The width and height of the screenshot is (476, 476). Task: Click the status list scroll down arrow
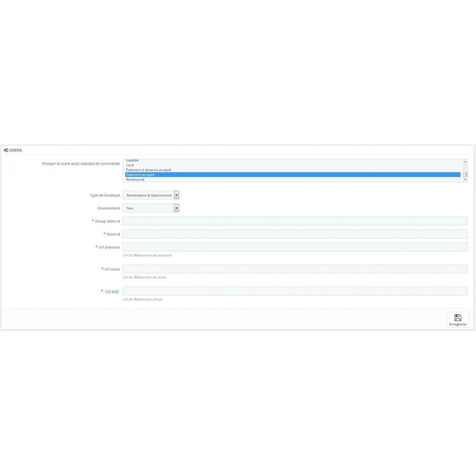pos(465,180)
